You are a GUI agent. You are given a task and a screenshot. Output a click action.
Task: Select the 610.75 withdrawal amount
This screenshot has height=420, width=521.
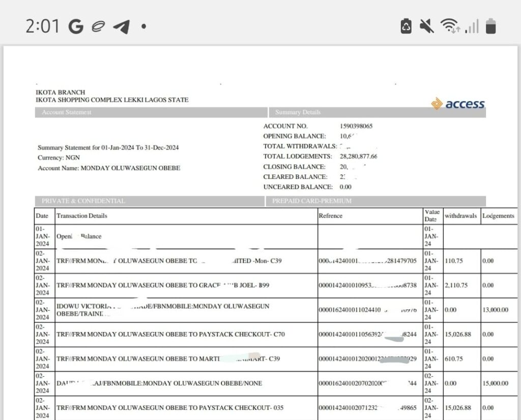pos(454,359)
